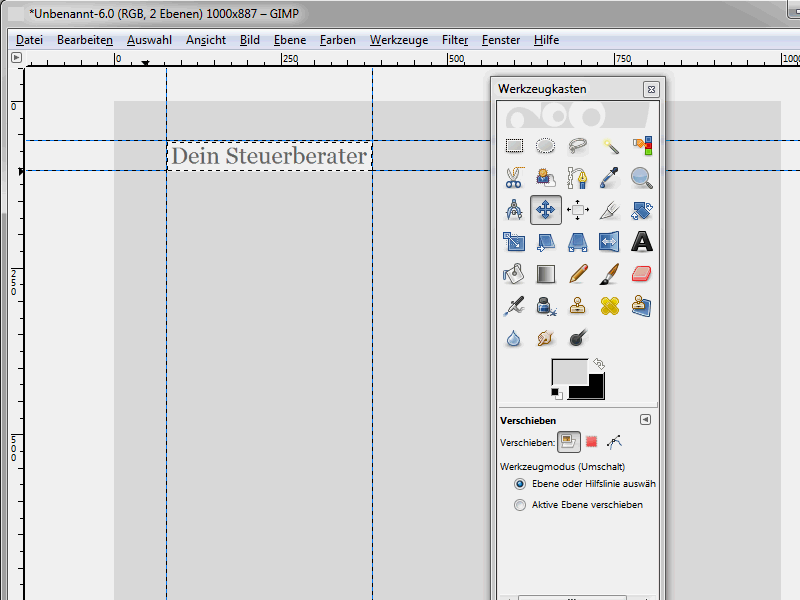The height and width of the screenshot is (600, 800).
Task: Select the Select by Color tool
Action: click(x=642, y=146)
